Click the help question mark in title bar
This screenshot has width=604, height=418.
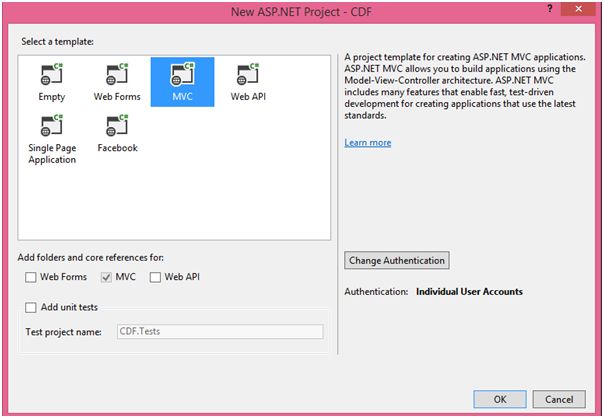click(x=550, y=8)
